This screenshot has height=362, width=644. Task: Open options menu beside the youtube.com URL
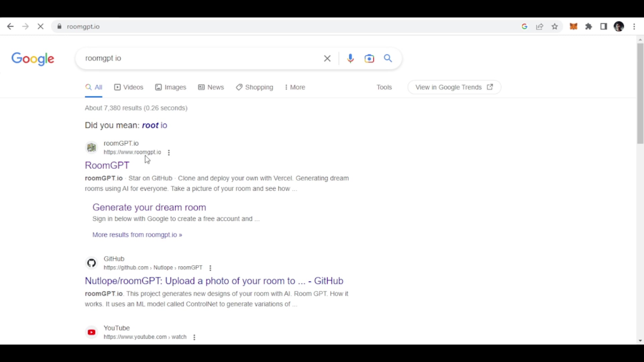195,338
